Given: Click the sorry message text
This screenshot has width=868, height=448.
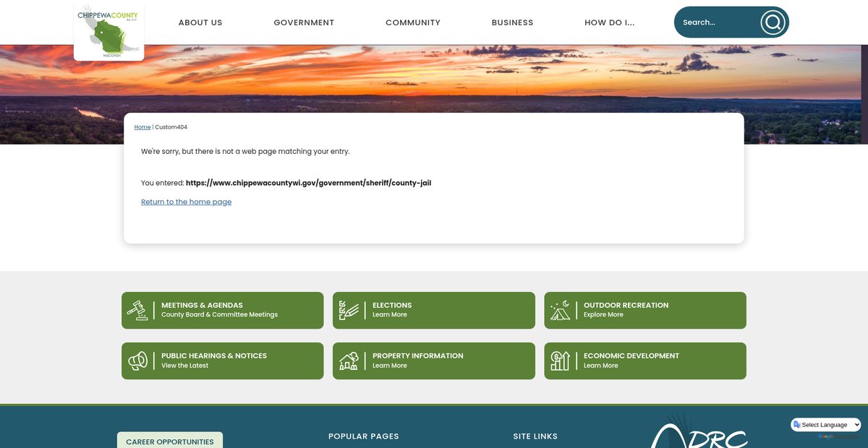Looking at the screenshot, I should tap(245, 152).
